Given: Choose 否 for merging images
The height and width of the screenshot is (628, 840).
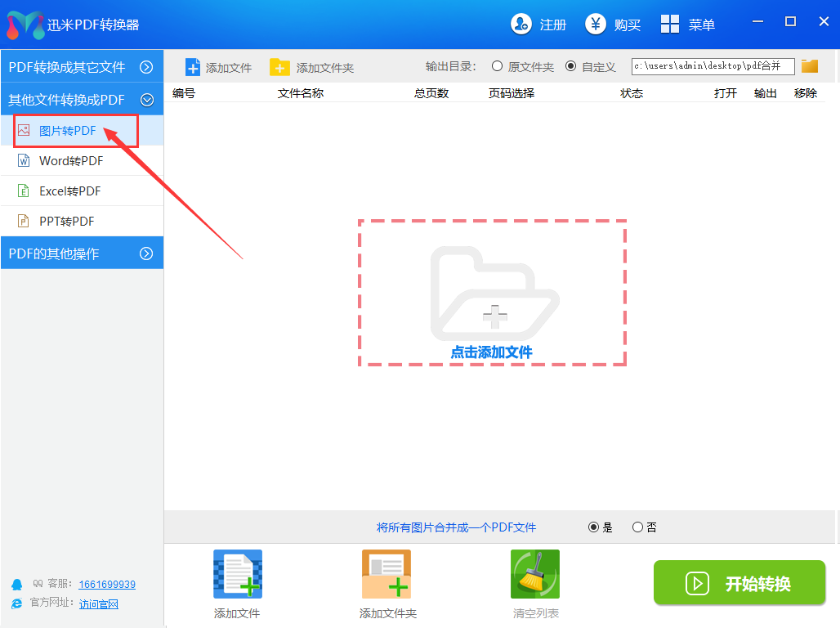Looking at the screenshot, I should 637,527.
